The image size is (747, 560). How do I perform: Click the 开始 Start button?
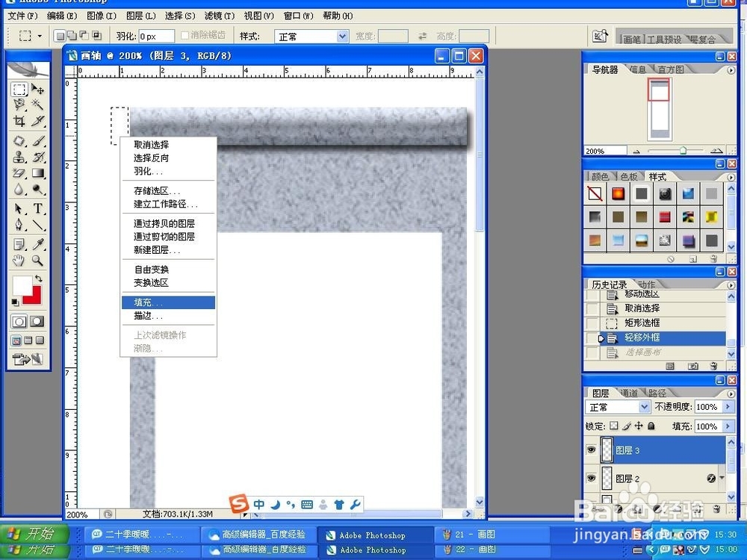(34, 533)
